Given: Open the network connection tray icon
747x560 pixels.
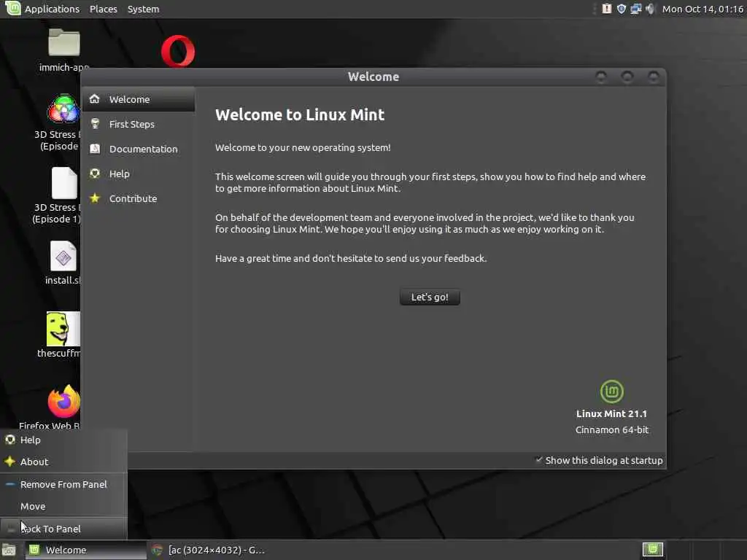Looking at the screenshot, I should tap(635, 9).
